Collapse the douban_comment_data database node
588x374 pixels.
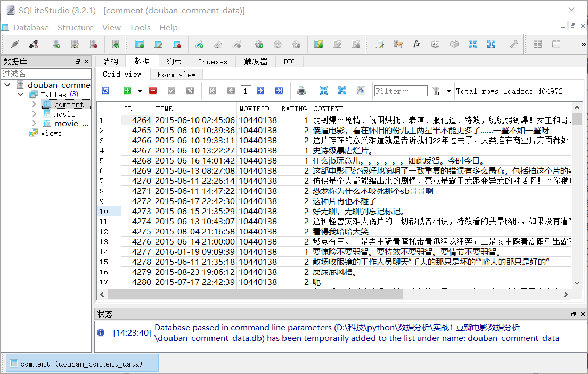point(7,85)
